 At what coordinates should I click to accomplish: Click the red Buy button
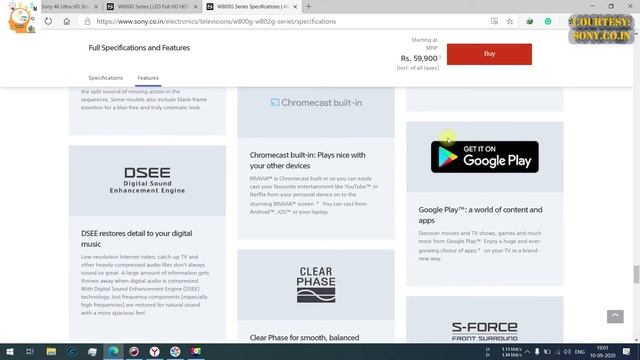(x=489, y=54)
